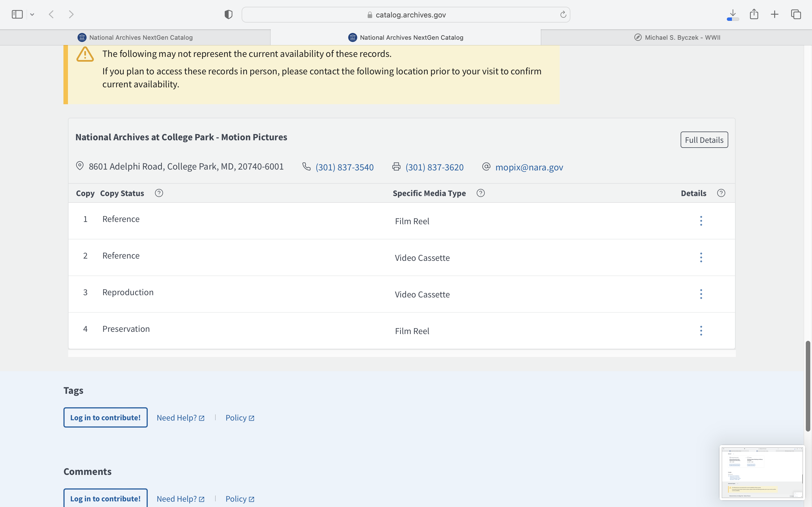Image resolution: width=812 pixels, height=507 pixels.
Task: Click the page's vertical scrollbar
Action: [x=808, y=386]
